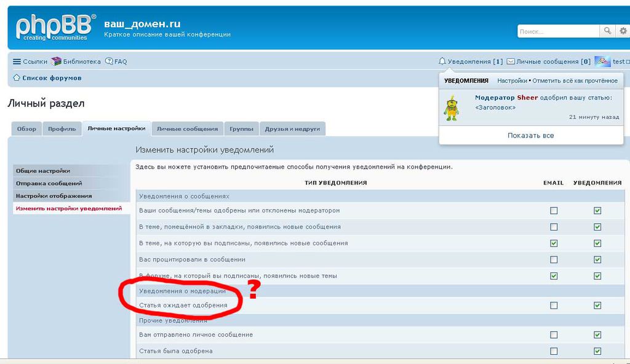Click moderator avatar in notification popup
The height and width of the screenshot is (364, 630).
pos(452,108)
